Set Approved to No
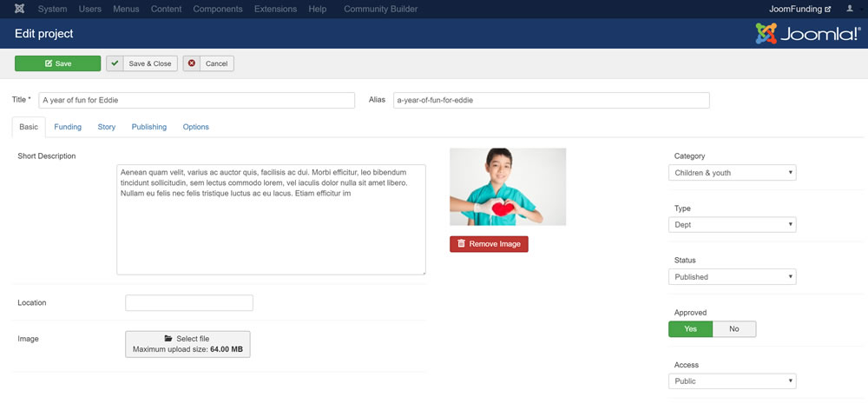This screenshot has height=417, width=868. pyautogui.click(x=734, y=329)
